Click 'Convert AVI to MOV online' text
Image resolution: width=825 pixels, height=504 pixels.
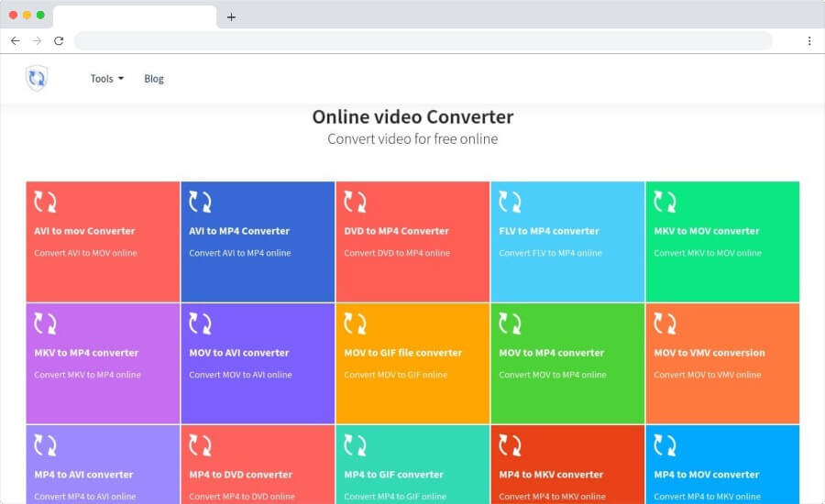click(x=86, y=253)
